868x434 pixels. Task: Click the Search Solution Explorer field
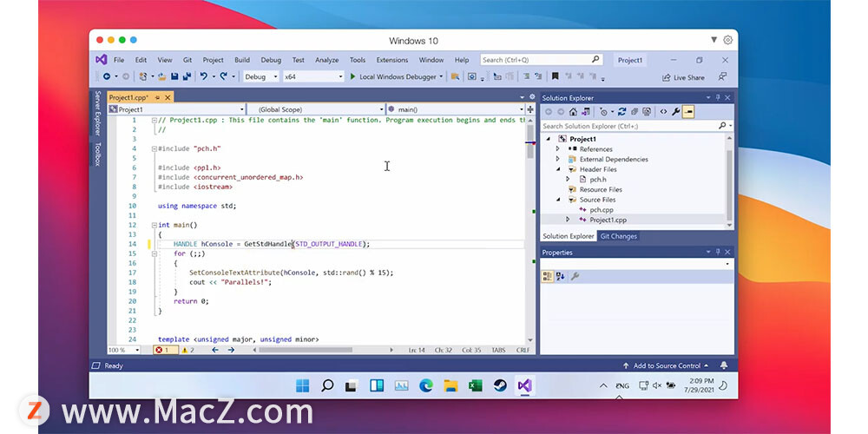pyautogui.click(x=636, y=126)
